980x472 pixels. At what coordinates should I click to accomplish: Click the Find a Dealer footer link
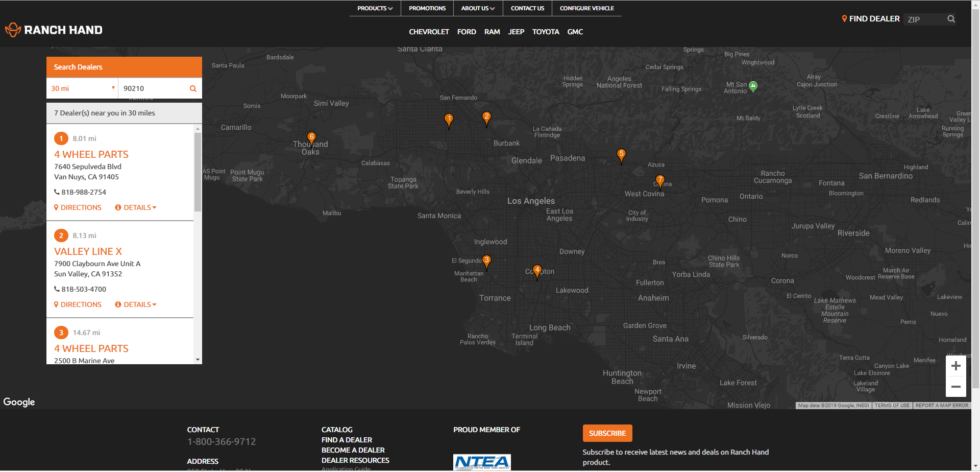coord(347,440)
